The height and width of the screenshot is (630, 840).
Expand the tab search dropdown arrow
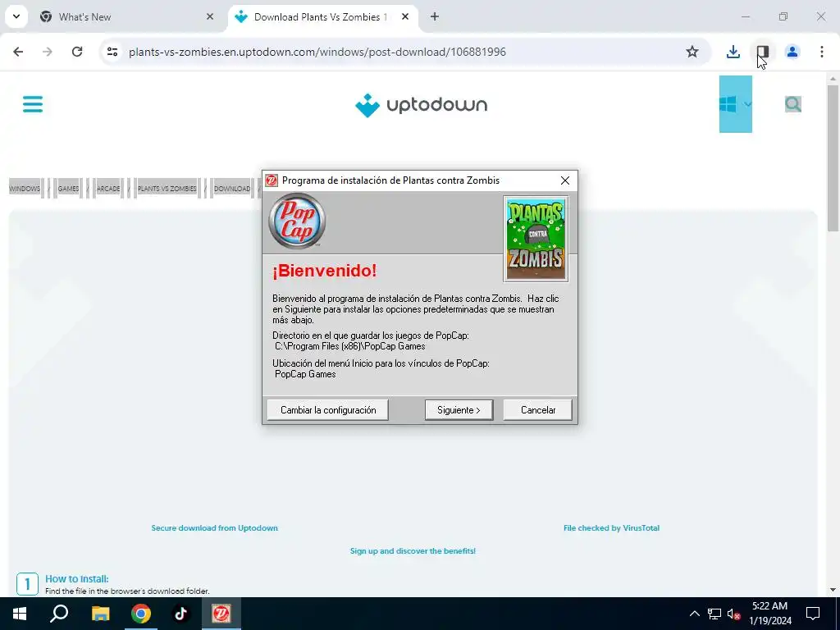[x=16, y=16]
